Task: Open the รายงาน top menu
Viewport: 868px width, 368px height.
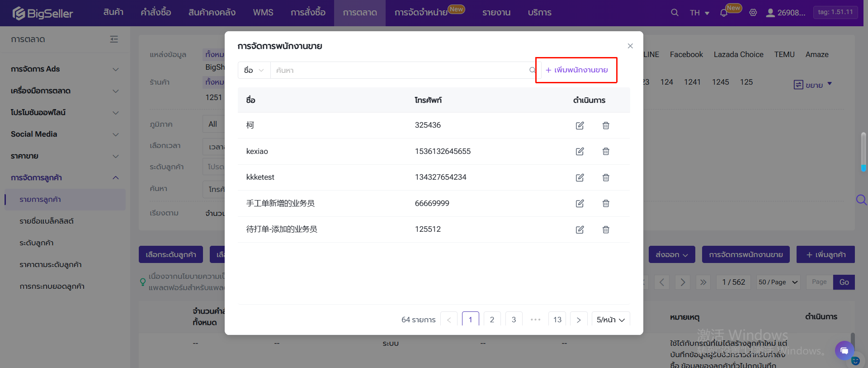Action: click(496, 13)
